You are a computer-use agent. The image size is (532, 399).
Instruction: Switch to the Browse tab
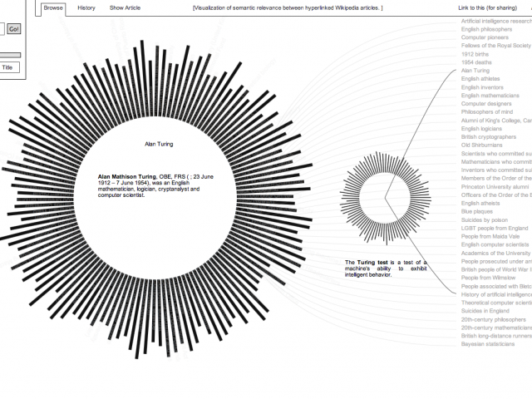click(53, 7)
